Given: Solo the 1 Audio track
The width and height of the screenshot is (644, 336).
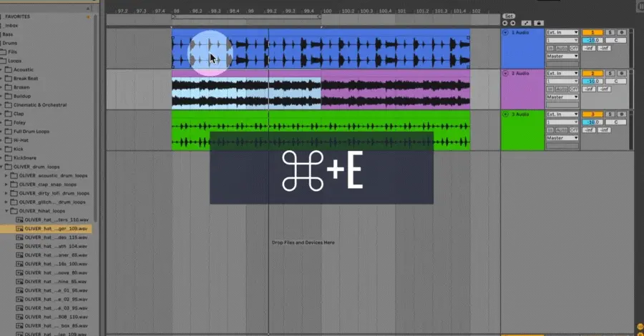Looking at the screenshot, I should [610, 32].
